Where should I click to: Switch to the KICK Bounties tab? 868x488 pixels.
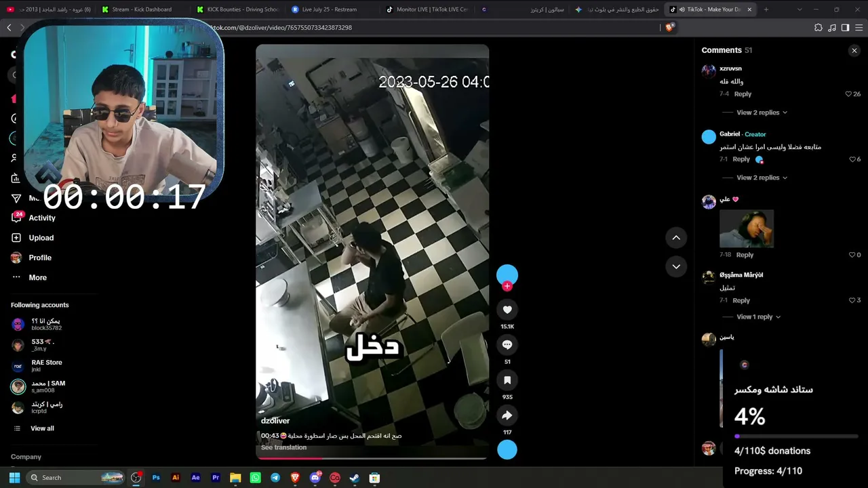click(x=237, y=9)
